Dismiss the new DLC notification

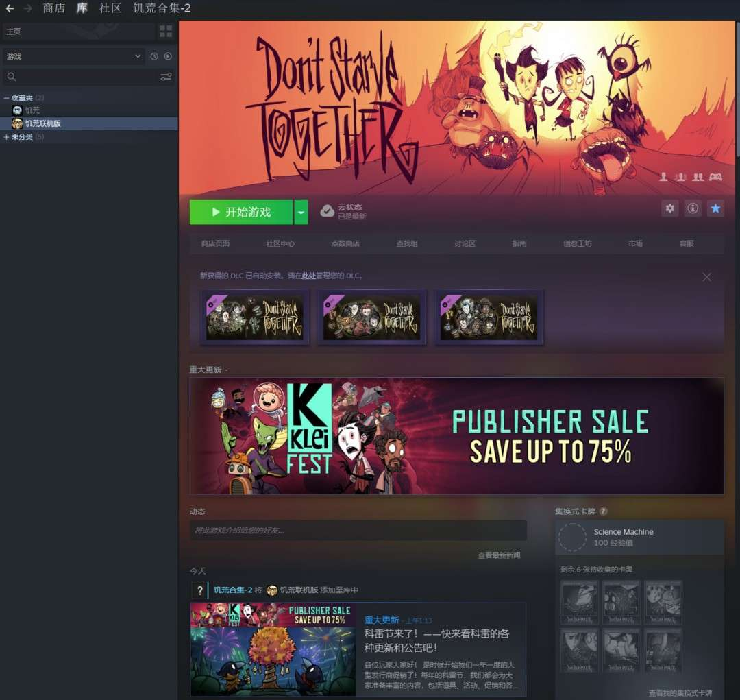coord(706,277)
